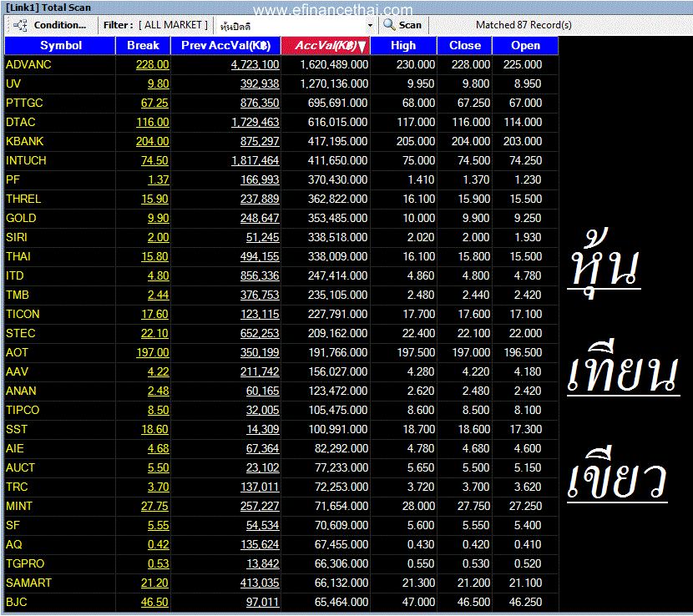Open the scan template dropdown arrow
Screen dimensions: 693x616
click(x=371, y=26)
